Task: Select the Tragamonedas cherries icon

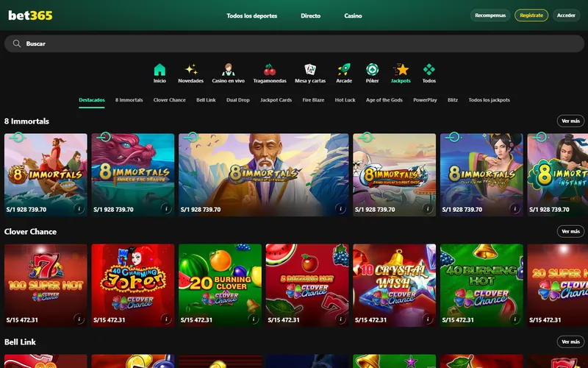Action: tap(270, 70)
